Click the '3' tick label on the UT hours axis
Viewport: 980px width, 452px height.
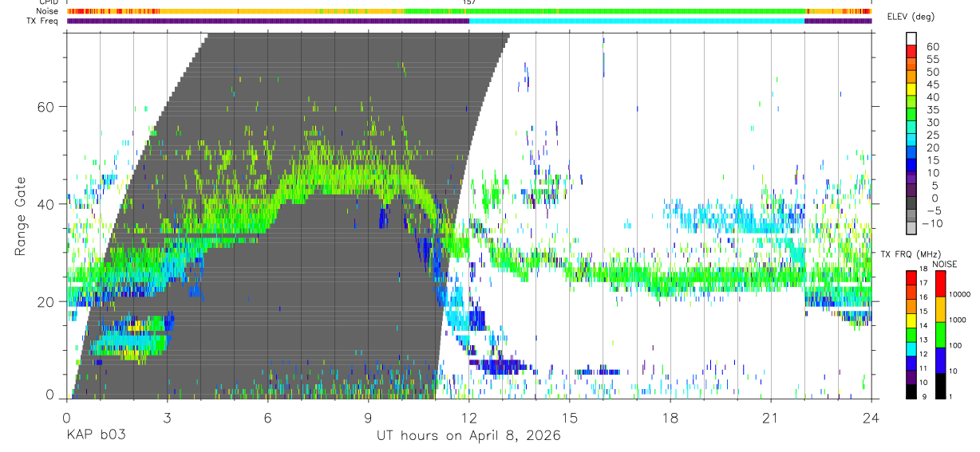(166, 419)
